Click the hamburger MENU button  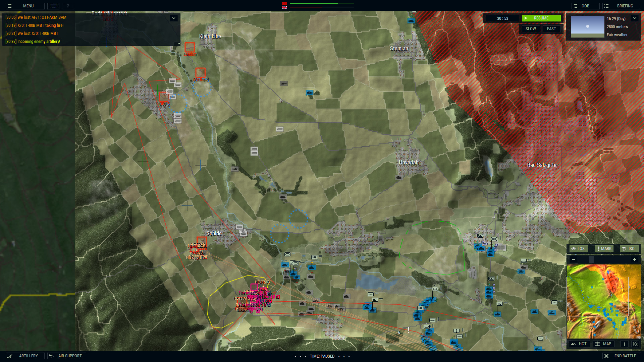25,6
